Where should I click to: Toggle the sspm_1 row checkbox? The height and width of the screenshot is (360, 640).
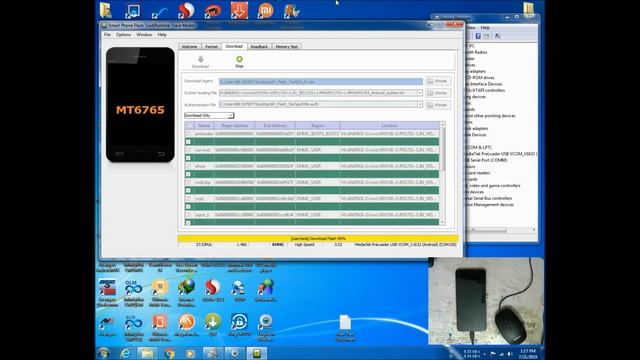(x=189, y=215)
